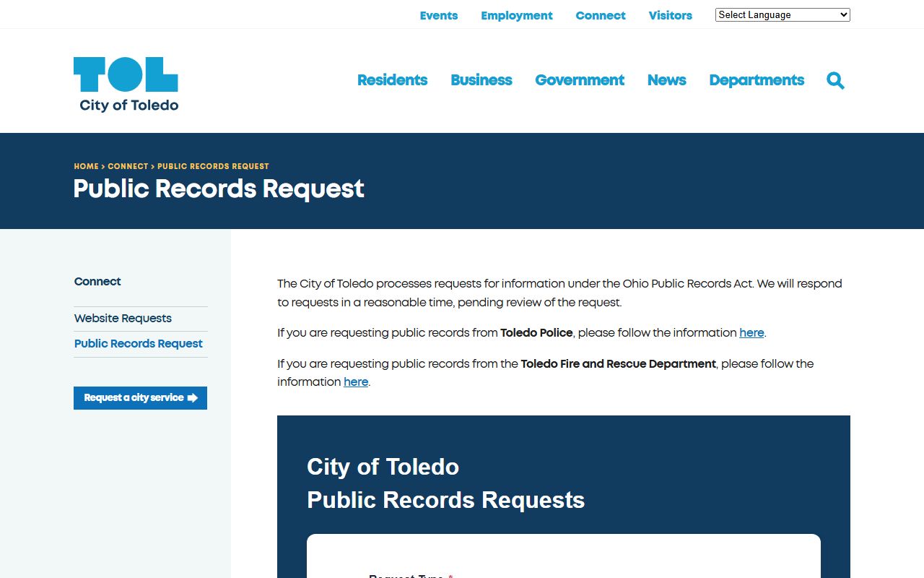This screenshot has height=578, width=924.
Task: Click the CONNECT breadcrumb
Action: tap(128, 166)
